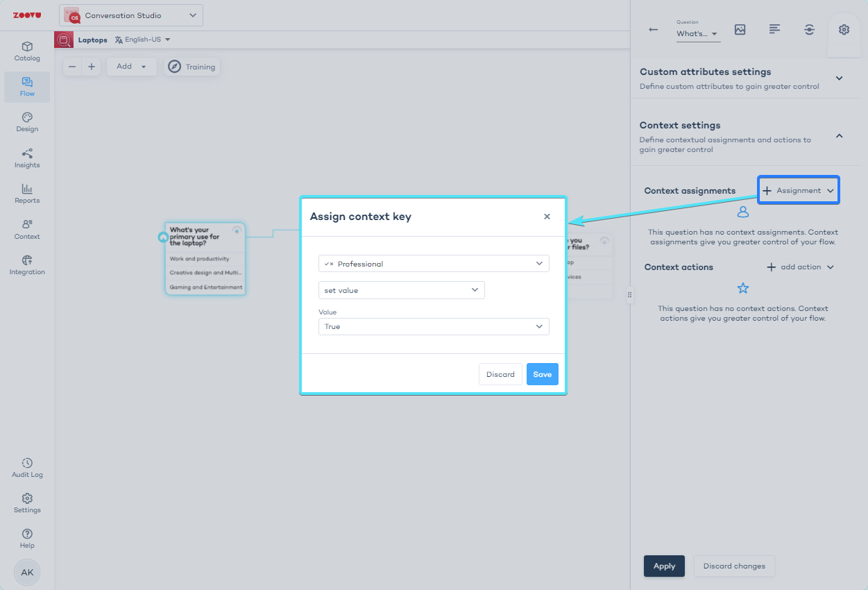Screen dimensions: 868x590
Task: Click the back arrow in the question panel
Action: coord(653,30)
